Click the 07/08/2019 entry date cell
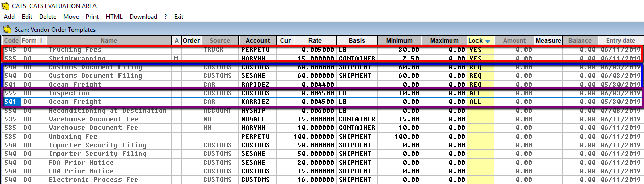Image resolution: width=644 pixels, height=184 pixels. tap(621, 111)
